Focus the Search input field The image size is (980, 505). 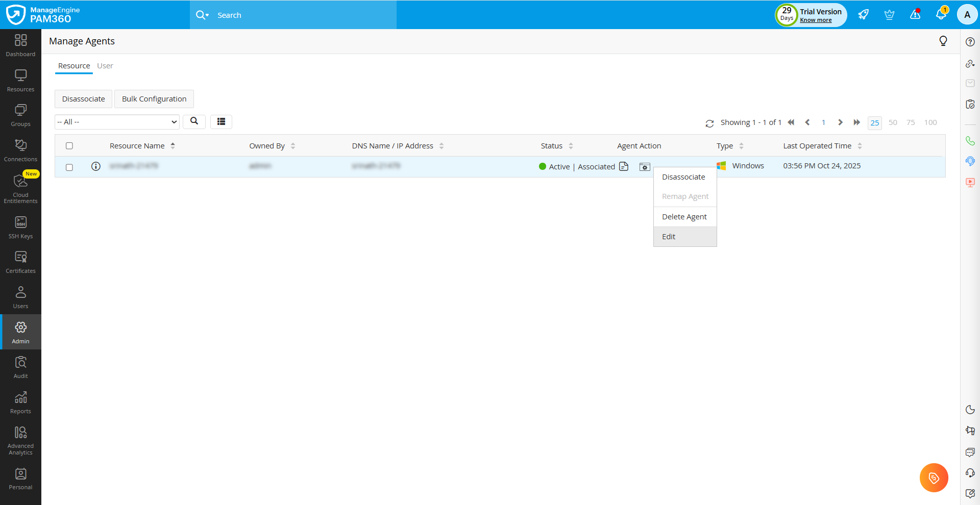(305, 15)
